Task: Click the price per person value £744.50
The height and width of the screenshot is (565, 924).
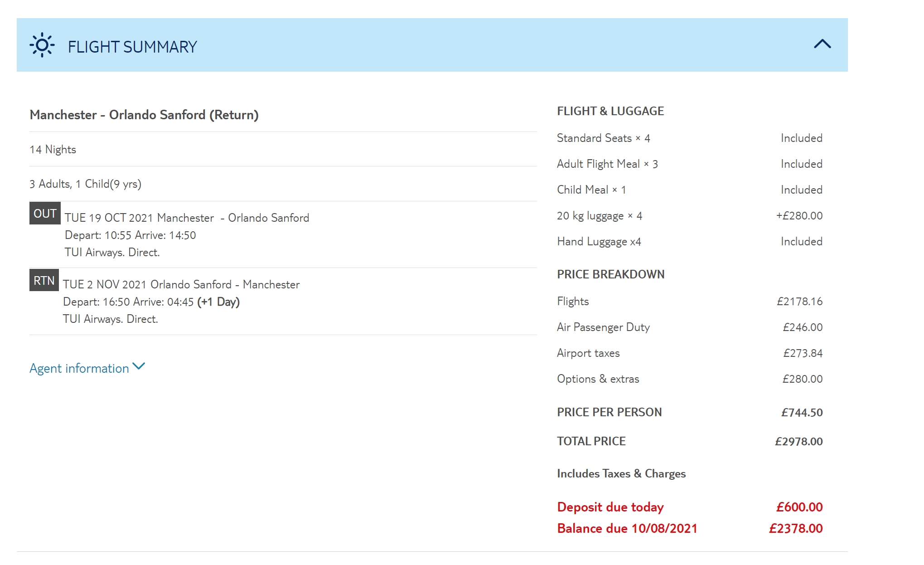Action: click(x=802, y=412)
